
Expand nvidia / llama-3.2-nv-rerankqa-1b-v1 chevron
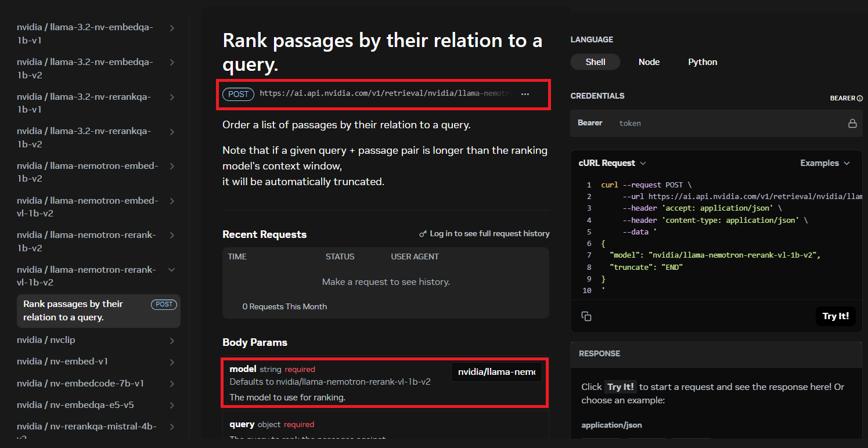pyautogui.click(x=172, y=97)
